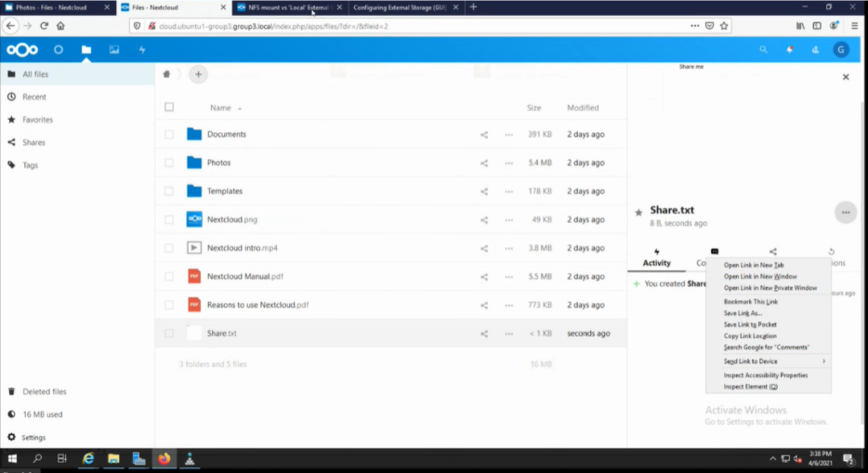Screen dimensions: 868x473
Task: Click the plus new file button
Action: [198, 74]
